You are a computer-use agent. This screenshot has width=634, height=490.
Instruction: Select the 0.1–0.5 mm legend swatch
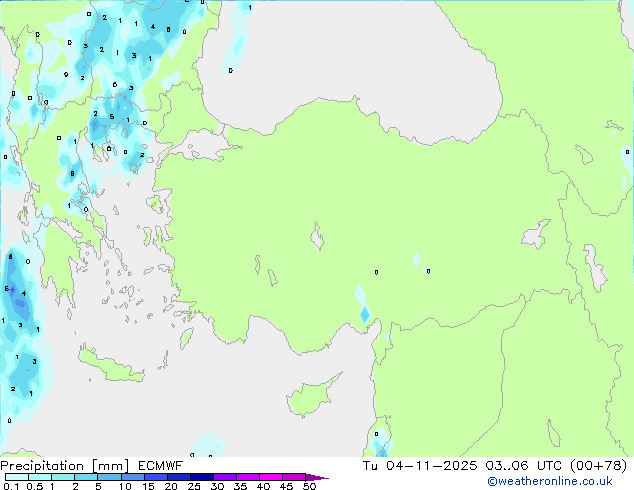click(x=17, y=477)
